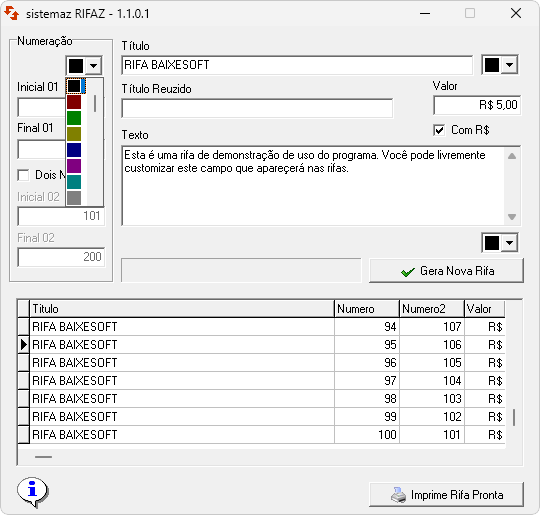Enable the Dois N checkbox
Image resolution: width=540 pixels, height=515 pixels.
click(23, 175)
